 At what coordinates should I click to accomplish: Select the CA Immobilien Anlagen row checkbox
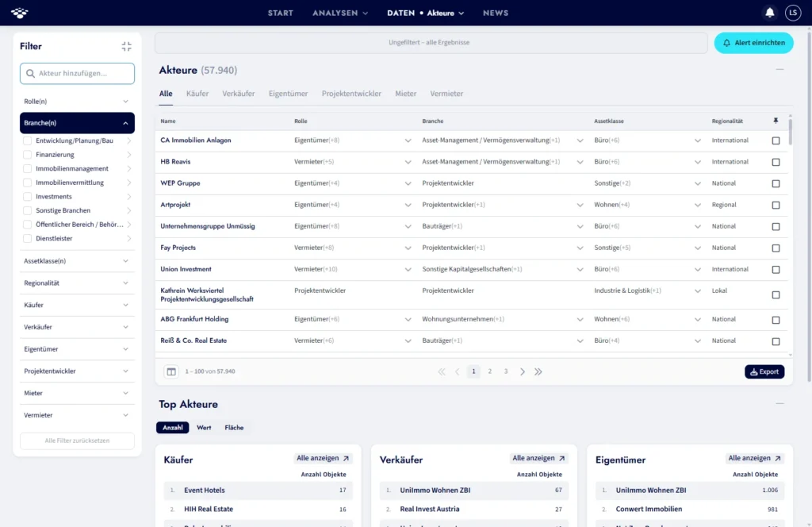(x=776, y=140)
